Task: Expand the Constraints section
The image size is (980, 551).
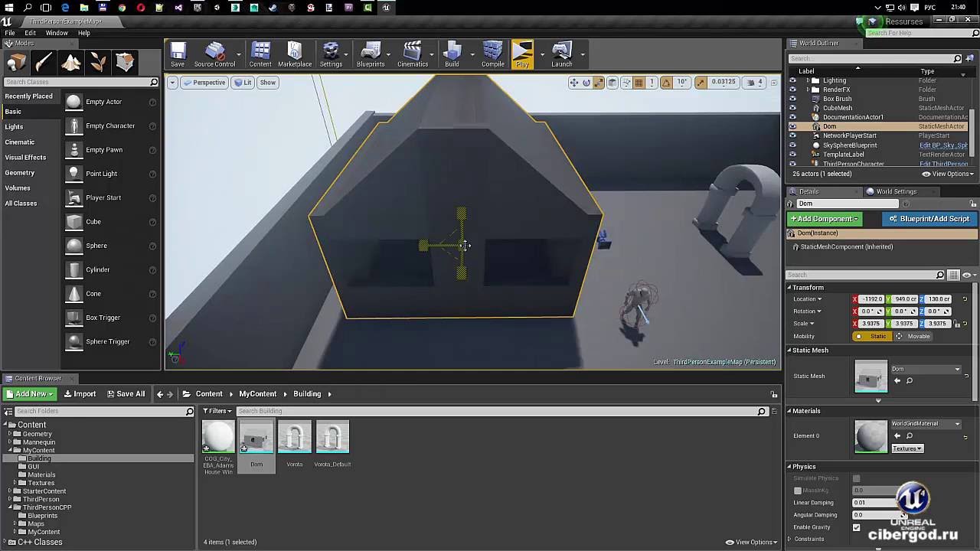Action: (789, 540)
